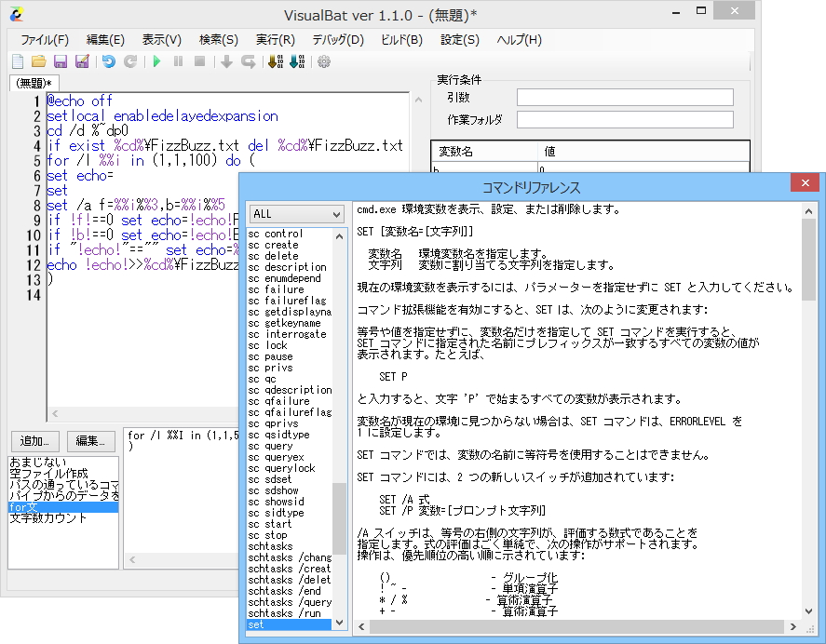Click the command list scroll down arrow

pos(339,623)
